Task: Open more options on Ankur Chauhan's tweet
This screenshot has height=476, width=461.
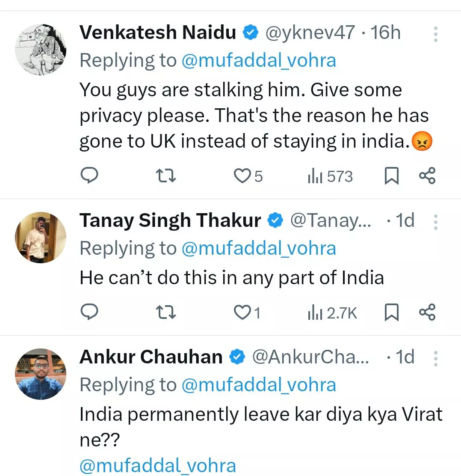Action: pyautogui.click(x=435, y=358)
